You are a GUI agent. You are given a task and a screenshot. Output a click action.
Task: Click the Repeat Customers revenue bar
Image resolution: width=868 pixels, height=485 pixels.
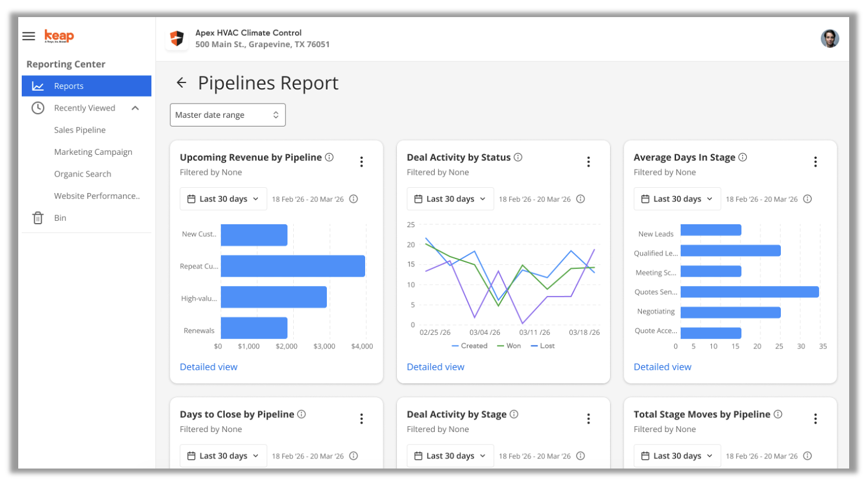click(293, 266)
